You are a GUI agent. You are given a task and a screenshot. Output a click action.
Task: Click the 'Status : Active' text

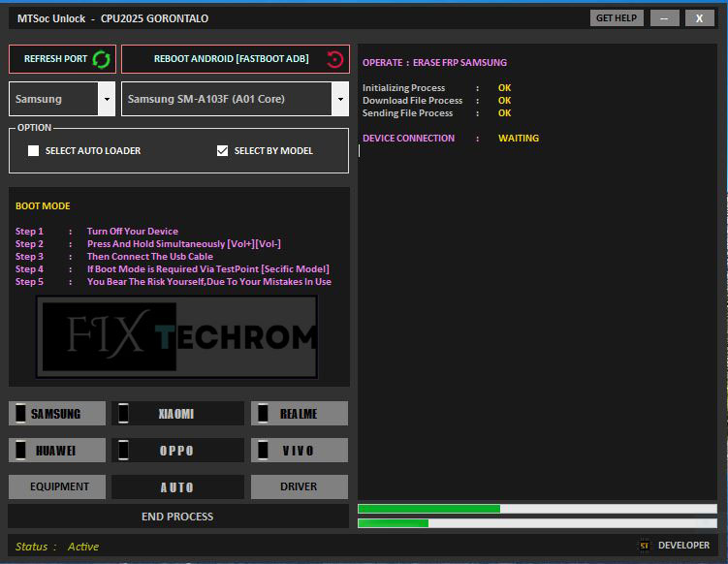pos(57,547)
